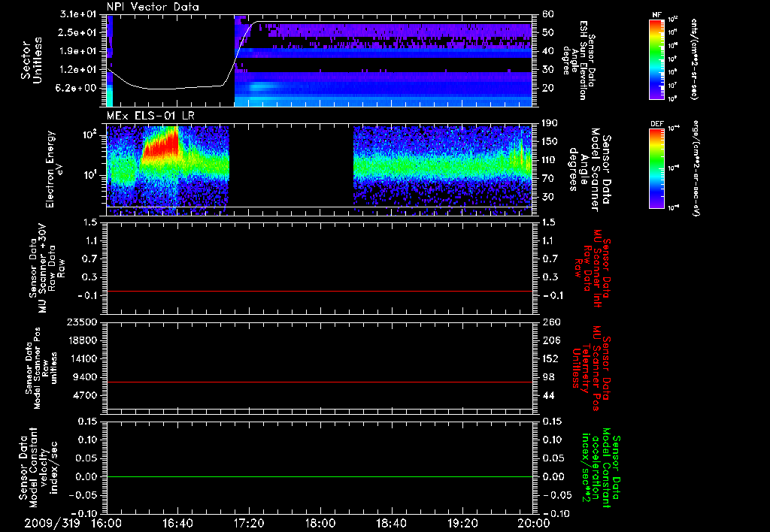This screenshot has height=532, width=770.
Task: Click the 20:00 time axis label
Action: [535, 523]
